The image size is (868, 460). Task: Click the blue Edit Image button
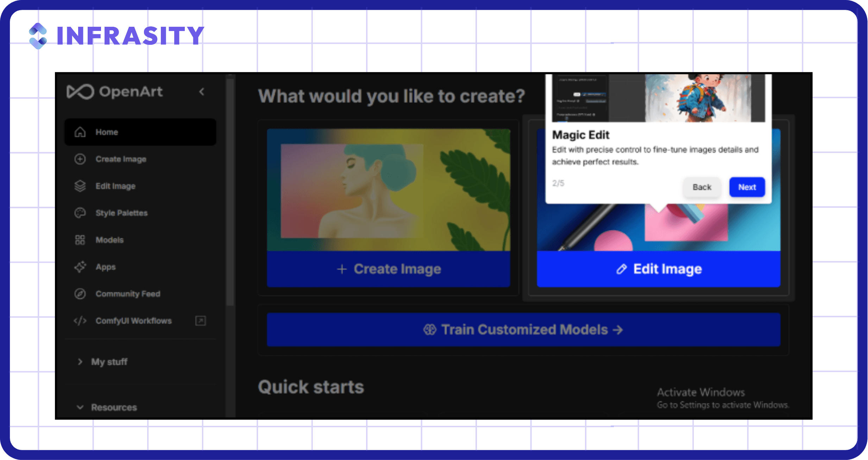pos(659,269)
